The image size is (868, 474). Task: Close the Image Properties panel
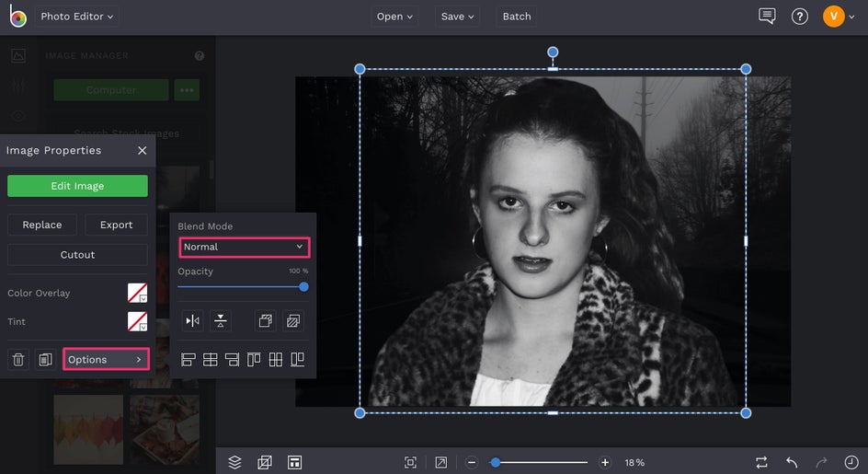142,150
